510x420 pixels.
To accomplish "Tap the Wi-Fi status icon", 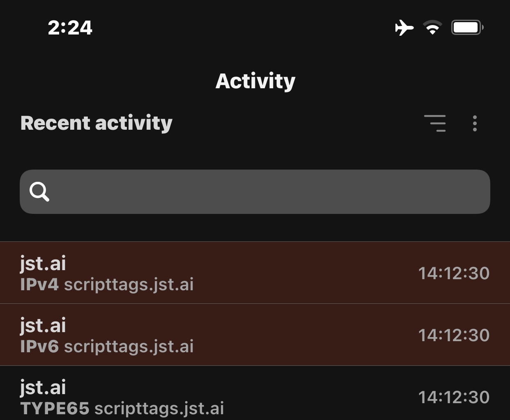I will point(432,27).
